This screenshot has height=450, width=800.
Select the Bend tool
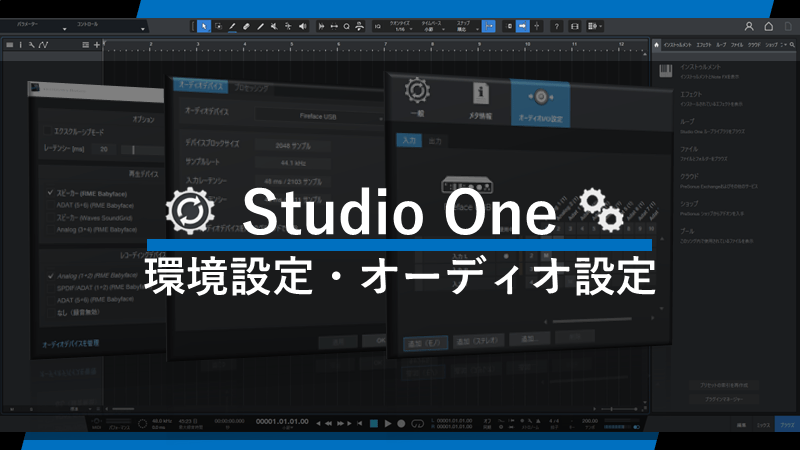[x=288, y=26]
